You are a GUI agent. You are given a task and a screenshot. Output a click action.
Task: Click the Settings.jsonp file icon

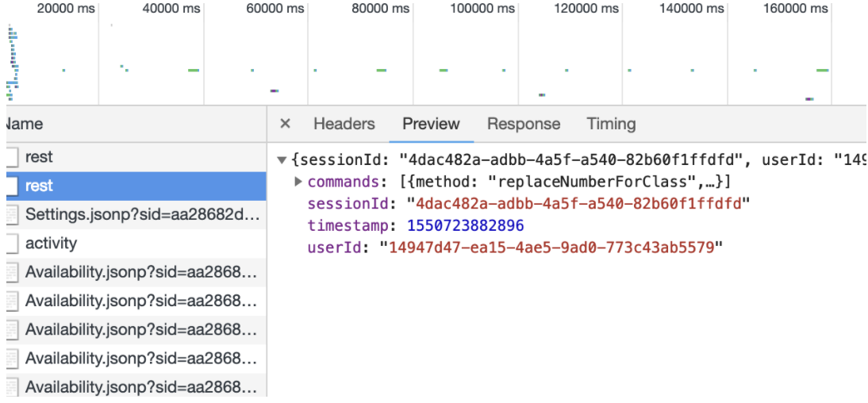(x=13, y=215)
